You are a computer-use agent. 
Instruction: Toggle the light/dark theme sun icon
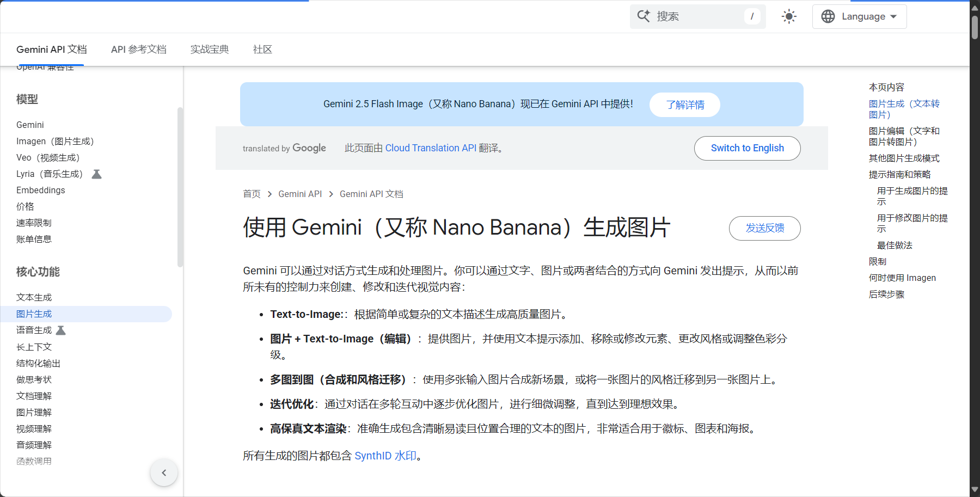coord(789,16)
